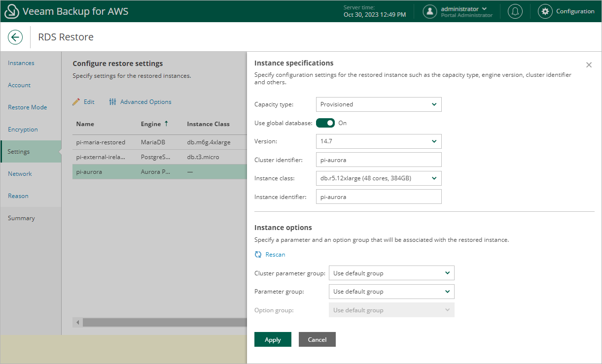This screenshot has height=364, width=602.
Task: Click the Edit pencil icon
Action: (x=76, y=102)
